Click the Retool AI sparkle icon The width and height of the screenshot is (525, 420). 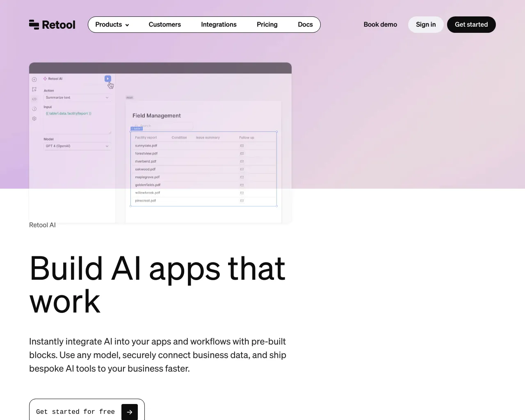(45, 79)
